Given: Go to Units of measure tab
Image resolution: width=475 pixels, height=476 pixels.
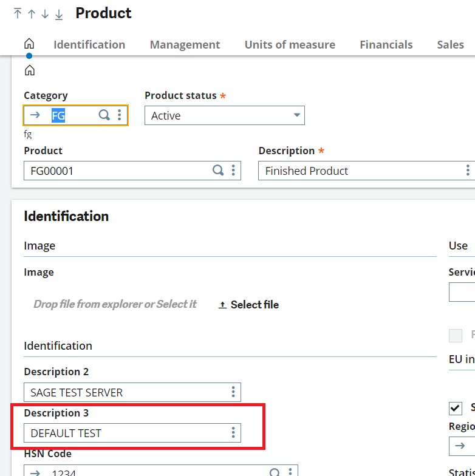Looking at the screenshot, I should (x=290, y=44).
